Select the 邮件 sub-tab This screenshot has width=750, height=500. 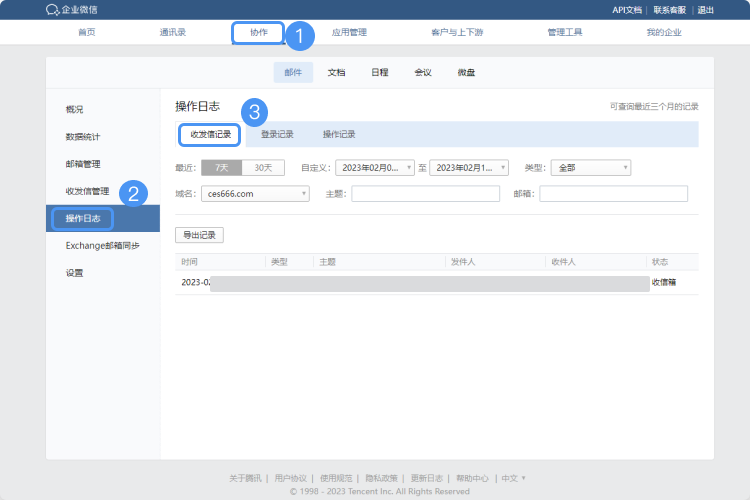(x=293, y=72)
